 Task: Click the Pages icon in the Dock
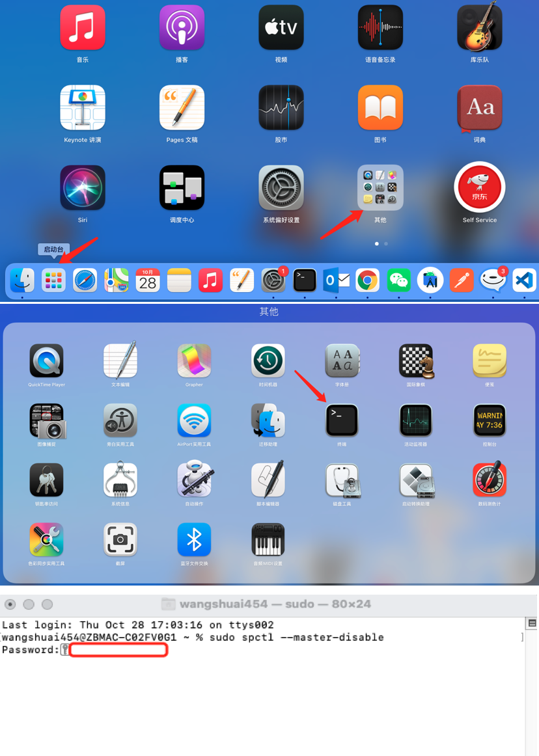click(242, 280)
